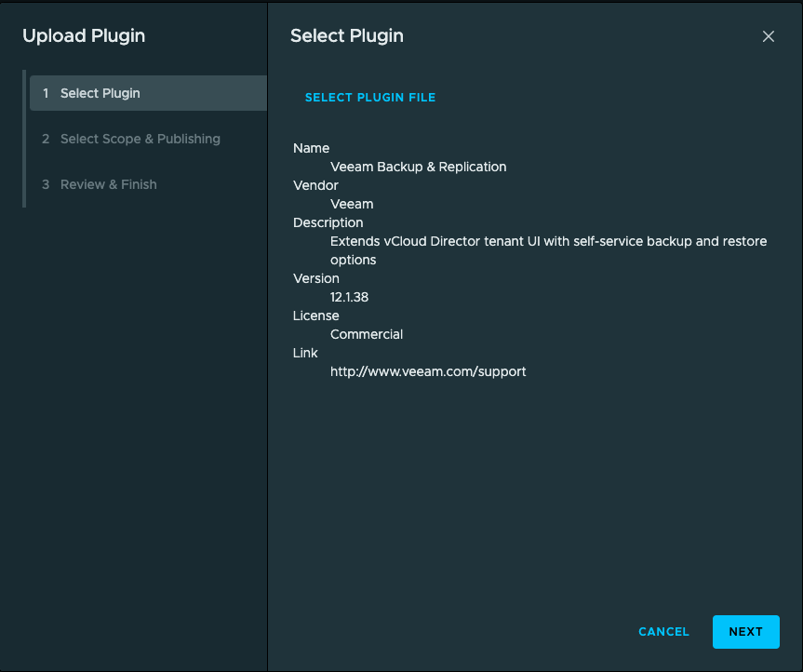Click the Upload Plugin title
Image resolution: width=803 pixels, height=672 pixels.
click(x=84, y=36)
